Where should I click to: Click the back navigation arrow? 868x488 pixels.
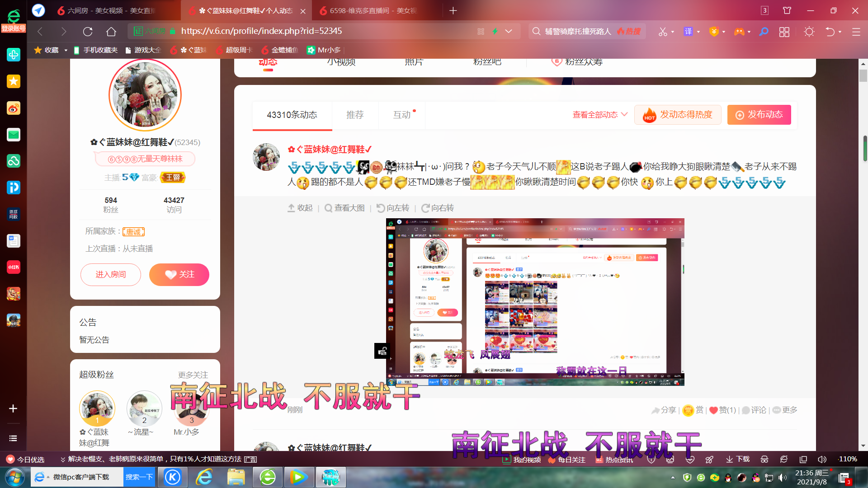click(40, 32)
